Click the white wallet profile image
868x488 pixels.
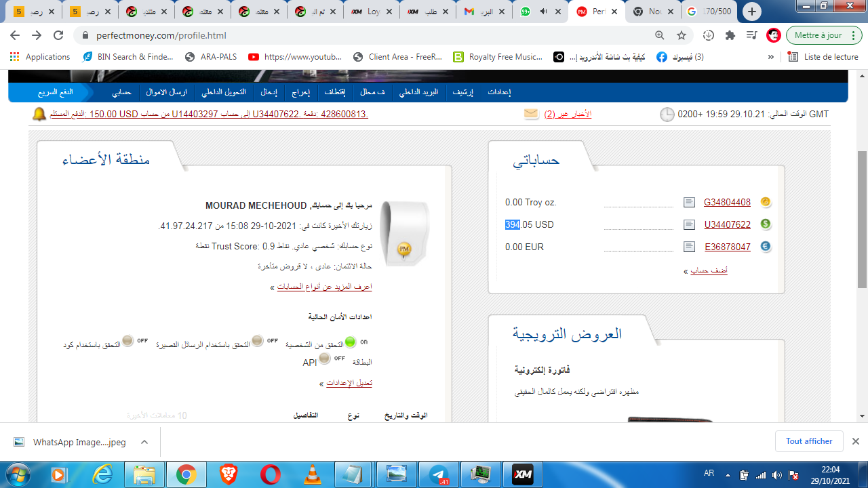403,233
